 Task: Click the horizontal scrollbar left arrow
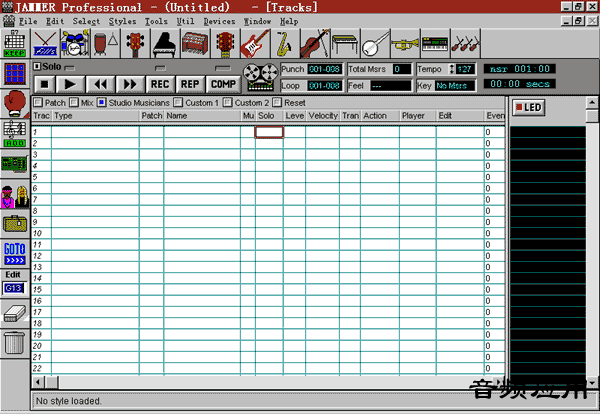click(38, 382)
